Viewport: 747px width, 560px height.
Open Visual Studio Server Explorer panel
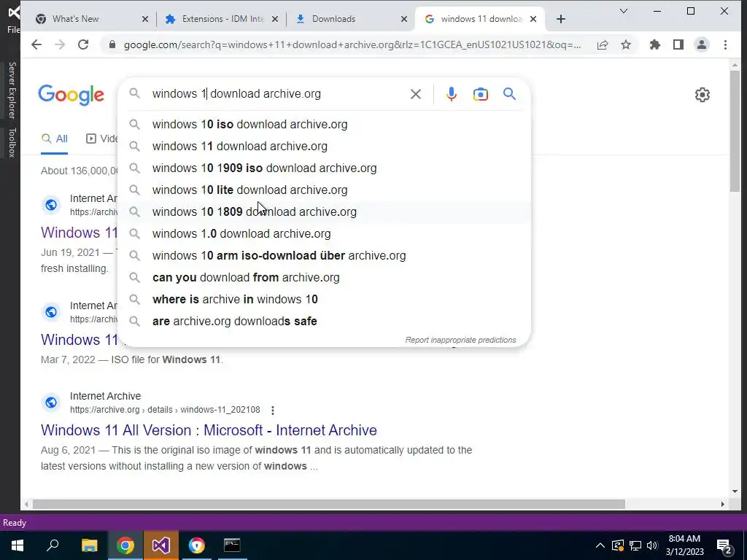tap(12, 90)
